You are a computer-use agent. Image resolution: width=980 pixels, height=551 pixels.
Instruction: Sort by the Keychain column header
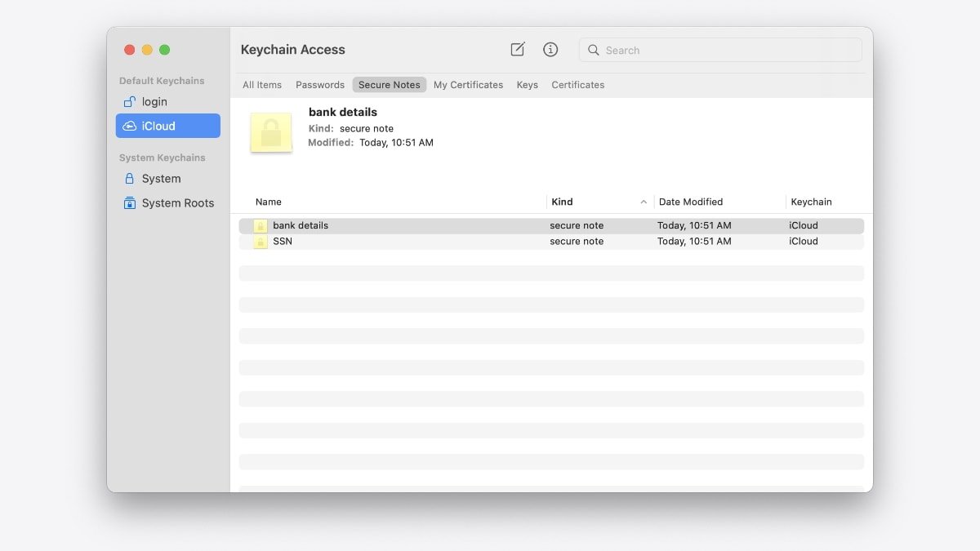[811, 202]
